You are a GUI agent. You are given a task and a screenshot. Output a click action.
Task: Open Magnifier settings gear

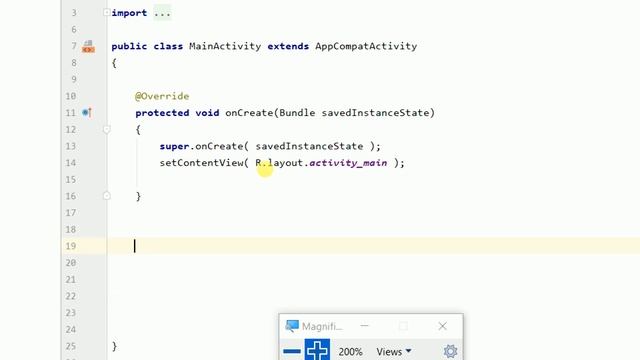(x=450, y=351)
